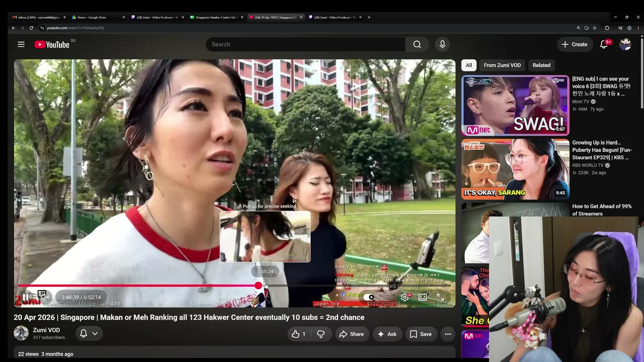The width and height of the screenshot is (644, 362).
Task: Open the account avatar menu
Action: [x=625, y=44]
